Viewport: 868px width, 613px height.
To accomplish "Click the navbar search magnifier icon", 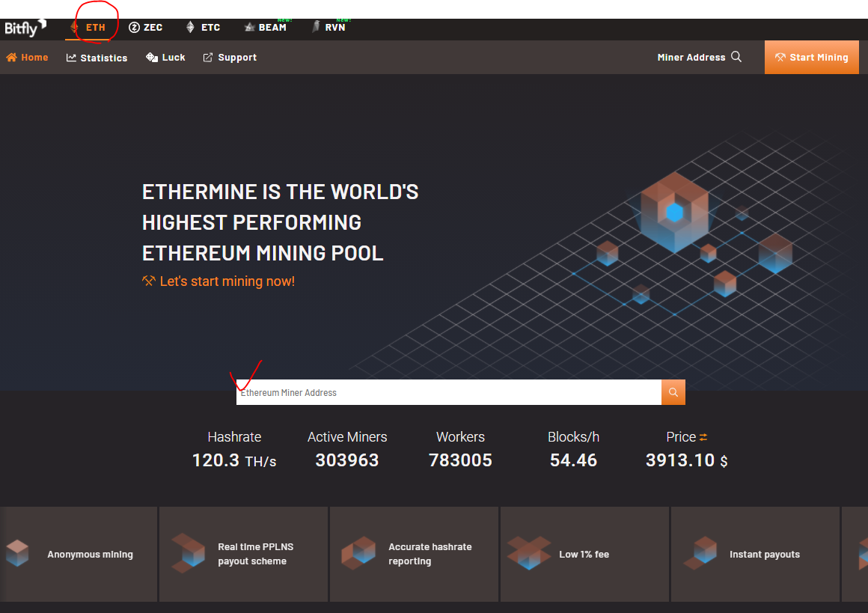I will point(736,57).
